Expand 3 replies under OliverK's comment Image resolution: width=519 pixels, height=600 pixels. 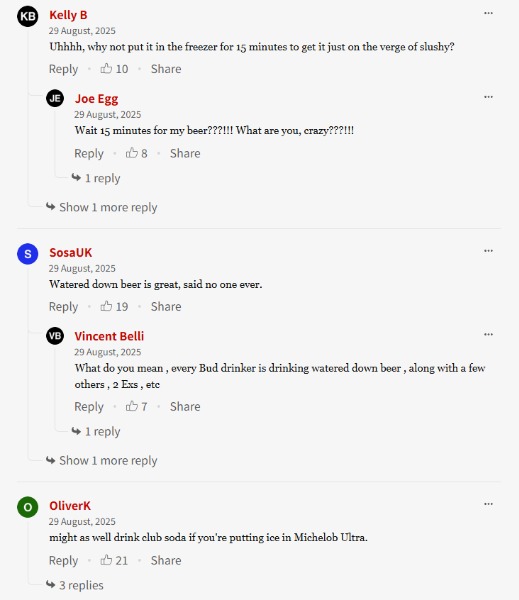point(75,585)
